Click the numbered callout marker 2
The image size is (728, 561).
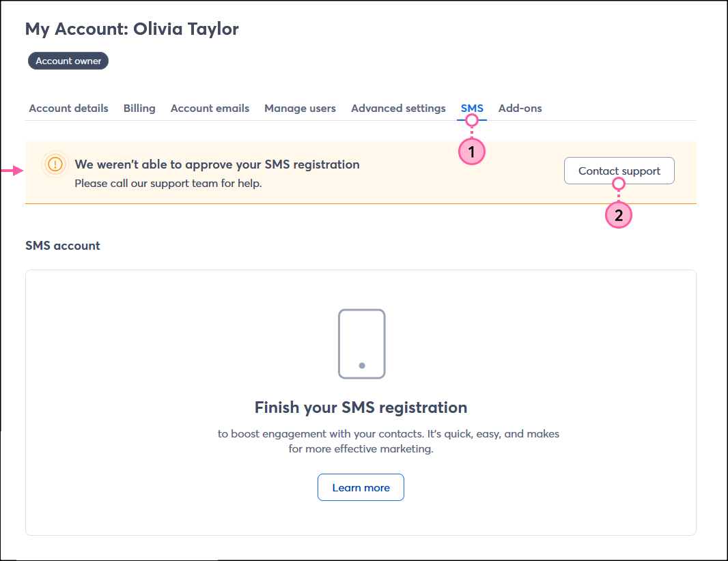619,216
